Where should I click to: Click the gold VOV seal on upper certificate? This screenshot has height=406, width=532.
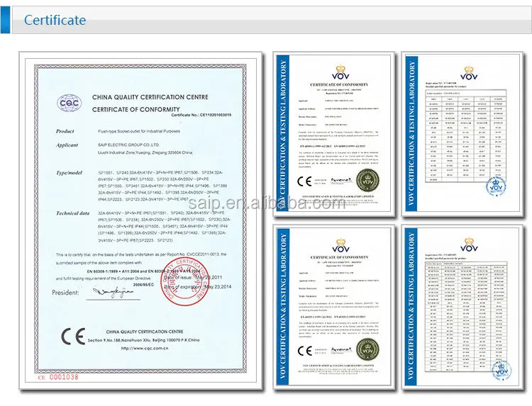pyautogui.click(x=367, y=181)
